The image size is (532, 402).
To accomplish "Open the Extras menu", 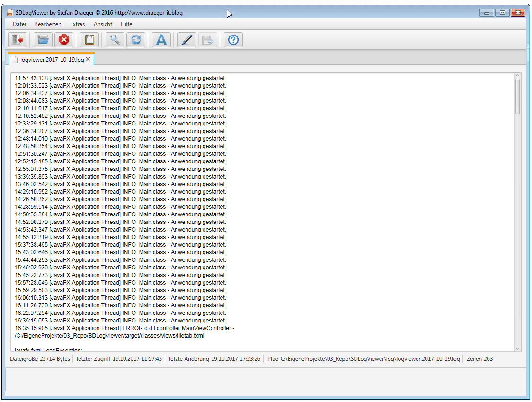I will point(77,24).
